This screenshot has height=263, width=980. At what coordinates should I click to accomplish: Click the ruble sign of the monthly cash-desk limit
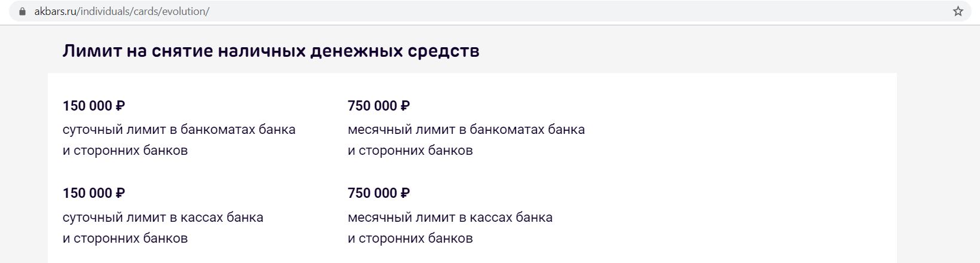[405, 194]
